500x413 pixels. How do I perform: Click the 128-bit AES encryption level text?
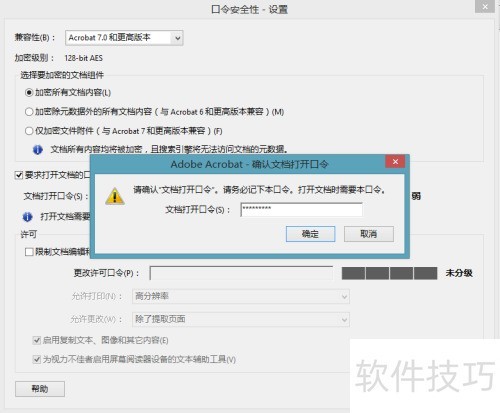coord(83,58)
